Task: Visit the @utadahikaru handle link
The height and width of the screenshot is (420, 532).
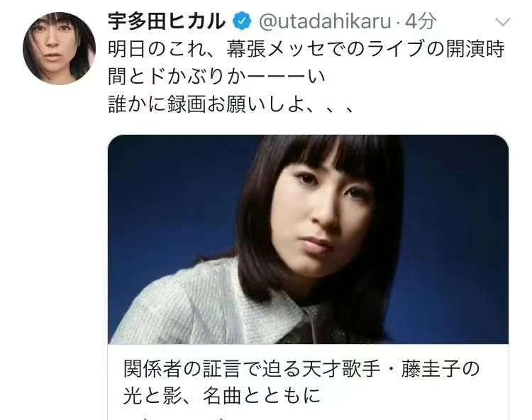Action: point(326,21)
